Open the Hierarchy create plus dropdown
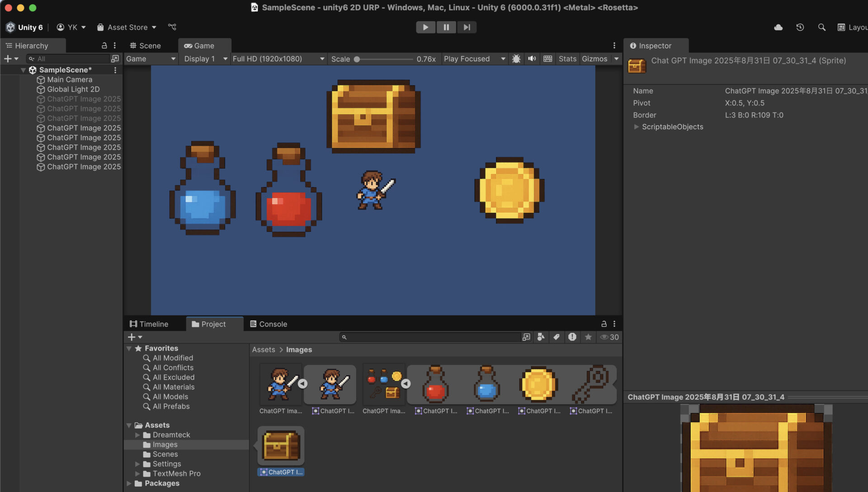Image resolution: width=868 pixels, height=492 pixels. 11,59
